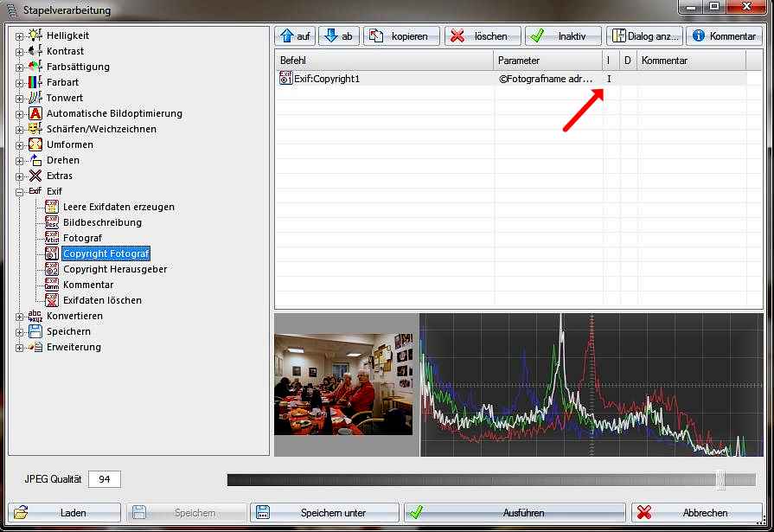Click the JPEG quality slider handle
This screenshot has width=774, height=532.
(x=720, y=479)
